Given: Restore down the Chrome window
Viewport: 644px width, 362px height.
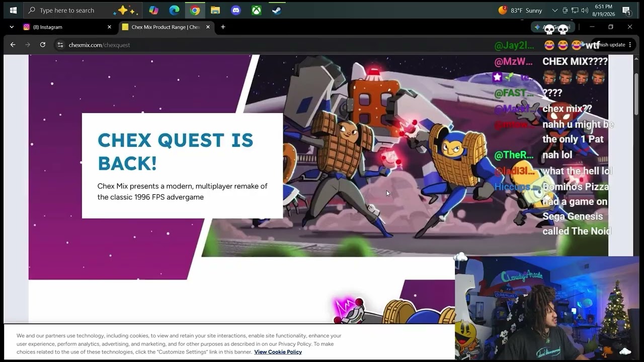Looking at the screenshot, I should (x=611, y=27).
